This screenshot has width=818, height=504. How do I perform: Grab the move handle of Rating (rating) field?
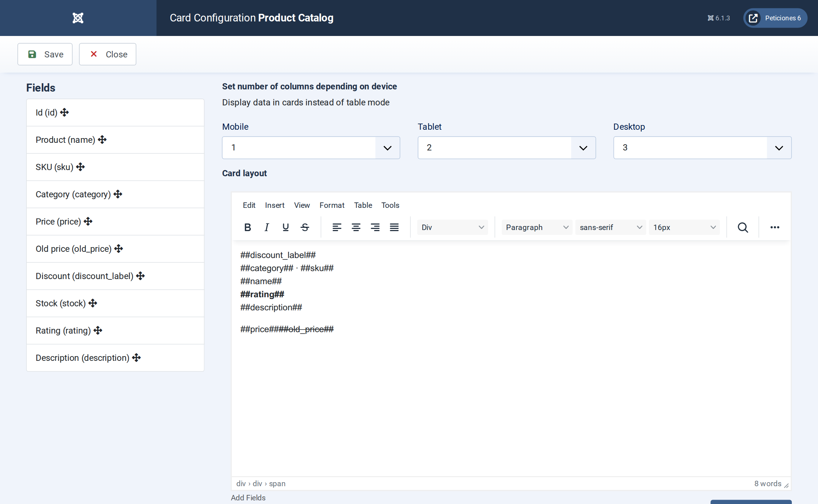[98, 330]
